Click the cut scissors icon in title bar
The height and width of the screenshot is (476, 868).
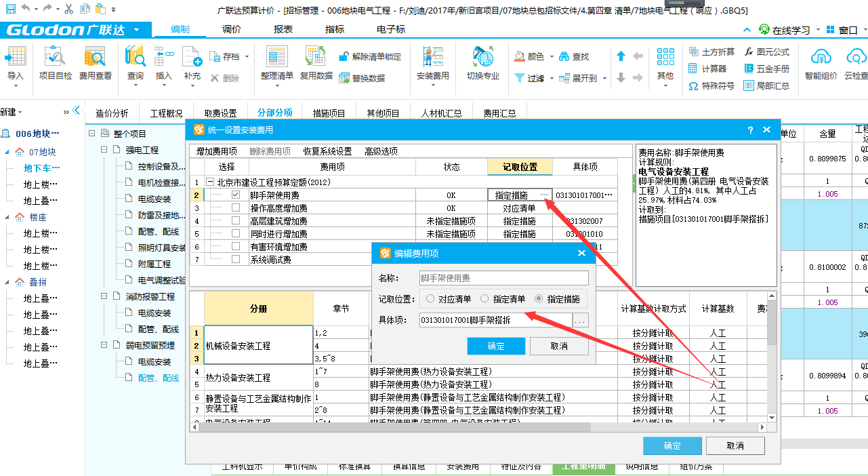[68, 9]
